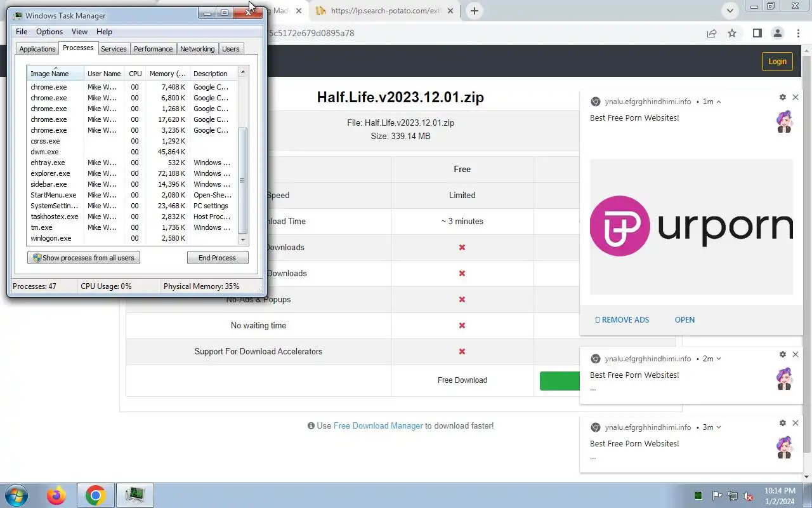Expand the 3m notification chevron
Viewport: 812px width, 508px height.
point(719,427)
